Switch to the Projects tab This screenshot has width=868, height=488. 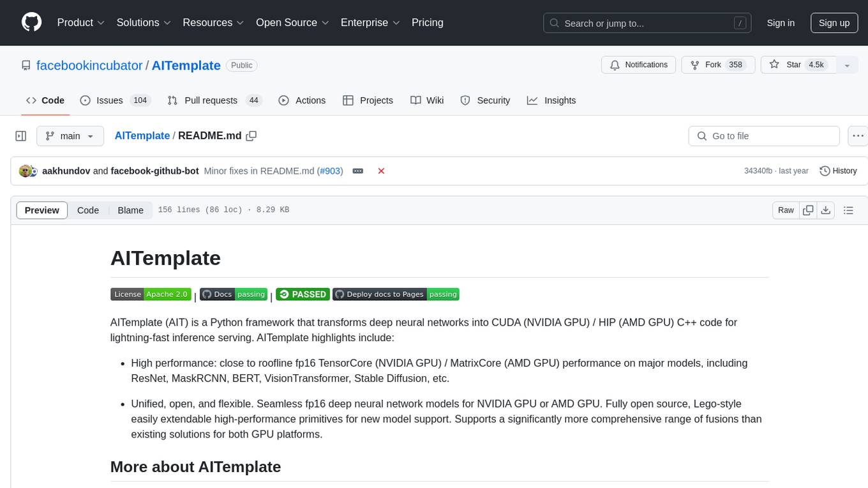368,100
